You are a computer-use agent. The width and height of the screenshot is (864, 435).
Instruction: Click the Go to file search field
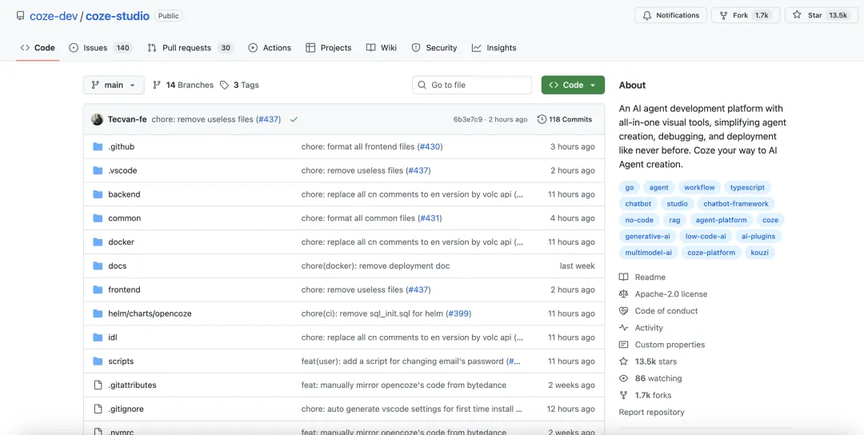tap(472, 85)
